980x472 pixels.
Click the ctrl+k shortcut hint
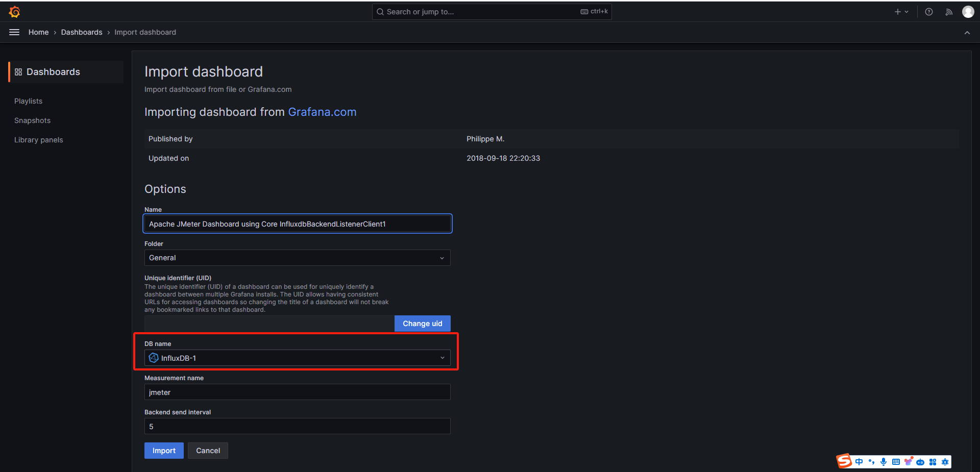(x=594, y=11)
